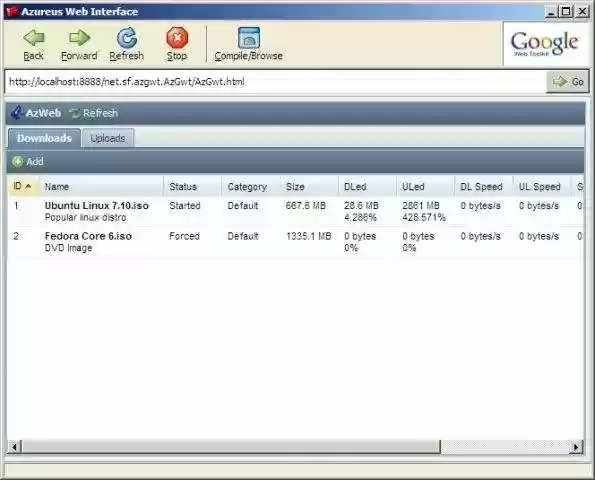Click the 667.6 MB size cell
This screenshot has height=480, width=595.
tap(306, 206)
